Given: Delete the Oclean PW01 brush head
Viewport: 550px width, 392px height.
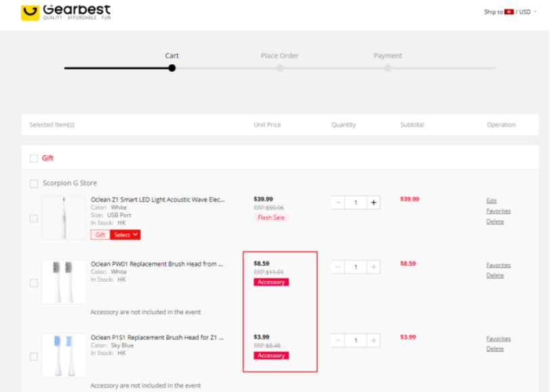Looking at the screenshot, I should point(495,276).
